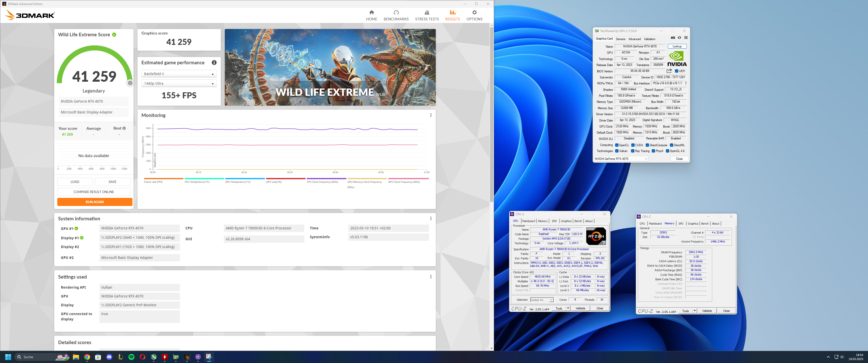The height and width of the screenshot is (363, 868).
Task: Toggle the Ray Tracing checkbox in GPU-Z
Action: pos(633,151)
